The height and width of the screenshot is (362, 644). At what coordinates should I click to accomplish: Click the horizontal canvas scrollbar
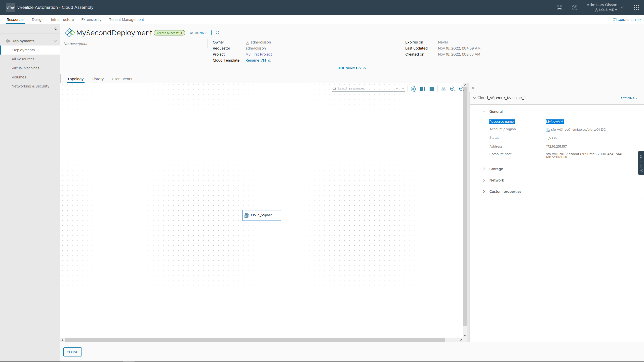click(255, 340)
